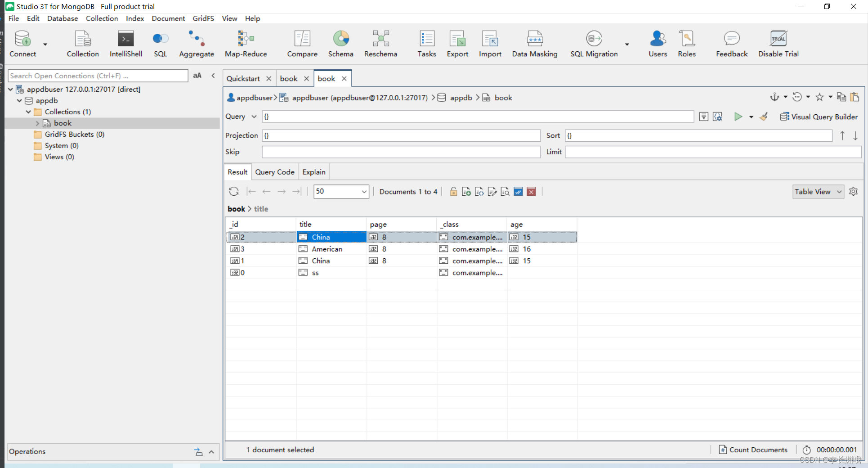
Task: Collapse the appdb database node
Action: click(x=19, y=100)
